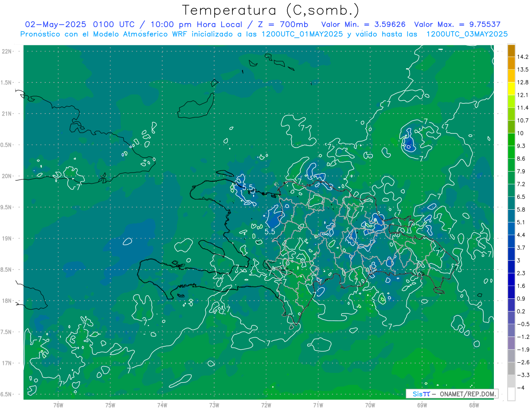Pick the swatch between 5.1 and 4.4
The image size is (532, 411).
(511, 228)
